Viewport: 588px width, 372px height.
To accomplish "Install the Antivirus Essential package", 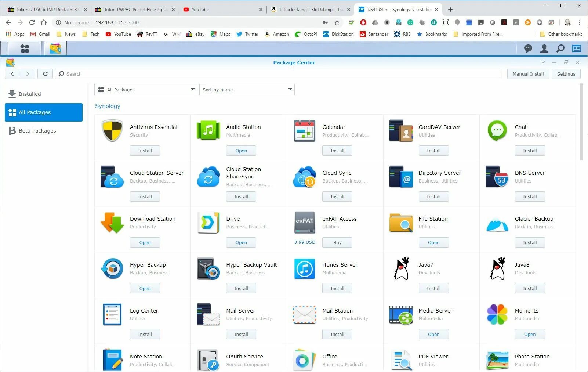I will click(x=145, y=151).
